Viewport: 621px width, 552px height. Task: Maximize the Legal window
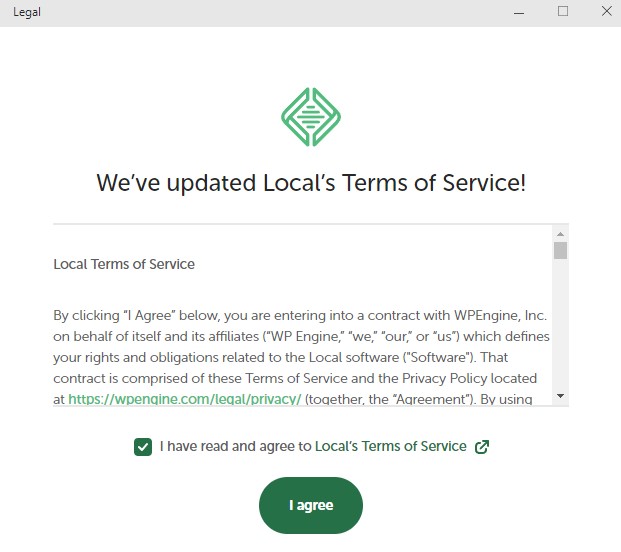[x=563, y=11]
